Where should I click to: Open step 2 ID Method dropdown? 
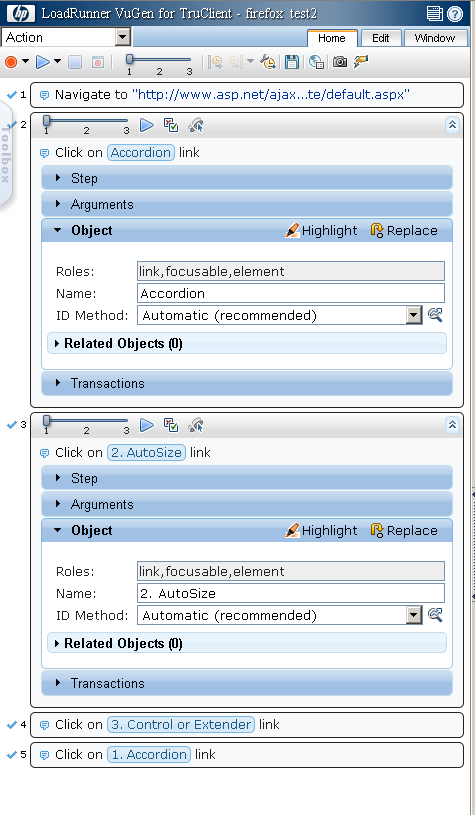(414, 315)
